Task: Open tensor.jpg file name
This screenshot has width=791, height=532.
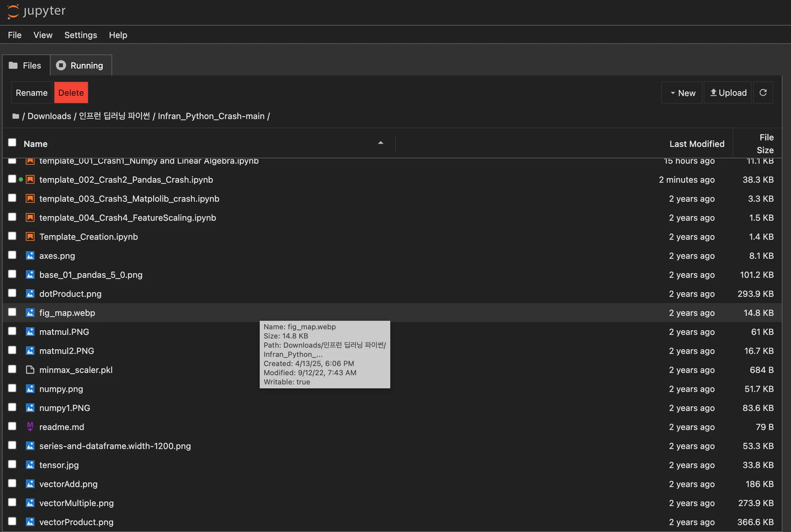Action: pyautogui.click(x=59, y=464)
